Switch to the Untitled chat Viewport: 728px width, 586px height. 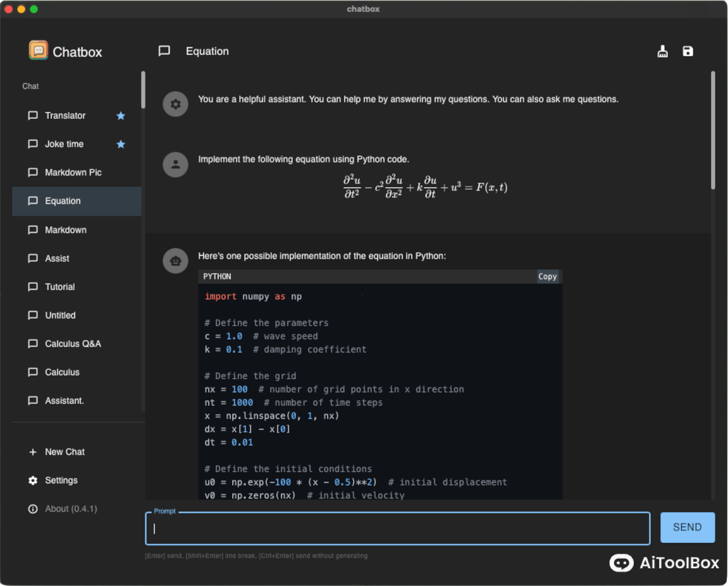pyautogui.click(x=60, y=315)
